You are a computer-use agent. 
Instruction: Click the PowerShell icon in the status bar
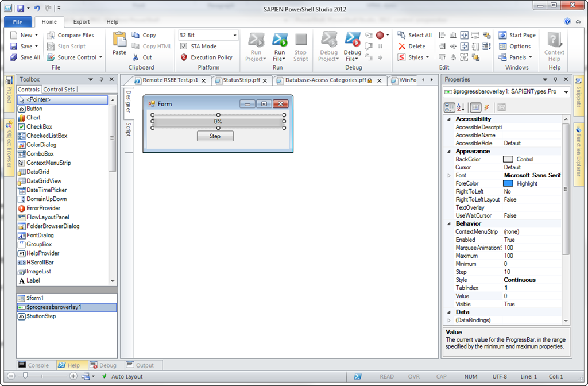[358, 377]
